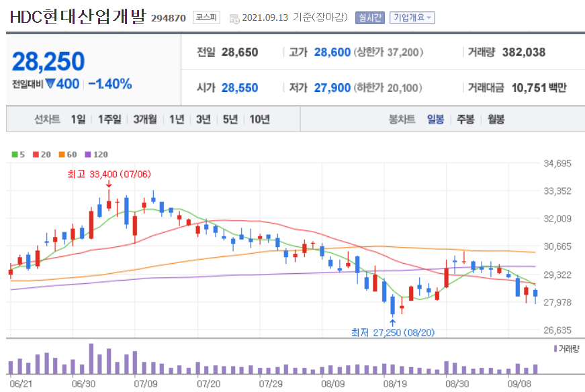Click the 26,635 price axis label
The width and height of the screenshot is (585, 392).
pos(557,330)
